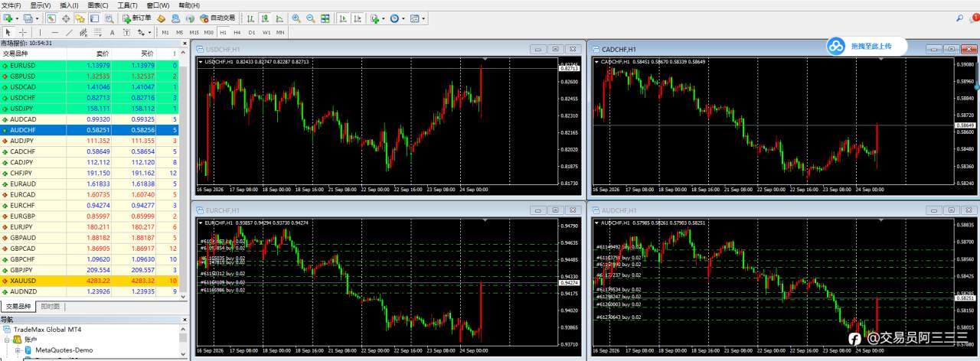Image resolution: width=980 pixels, height=361 pixels.
Task: Switch to D1 timeframe
Action: 252,32
